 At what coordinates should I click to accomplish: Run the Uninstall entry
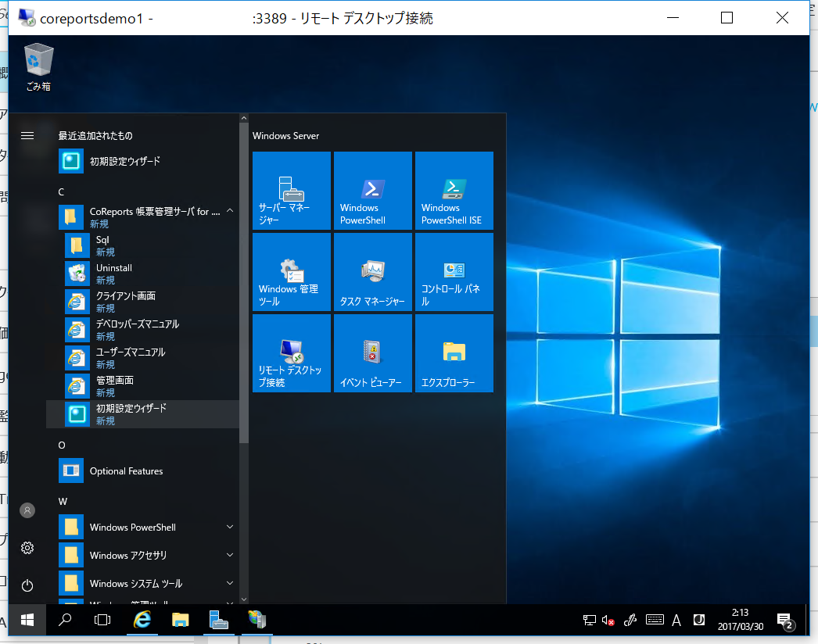coord(143,274)
